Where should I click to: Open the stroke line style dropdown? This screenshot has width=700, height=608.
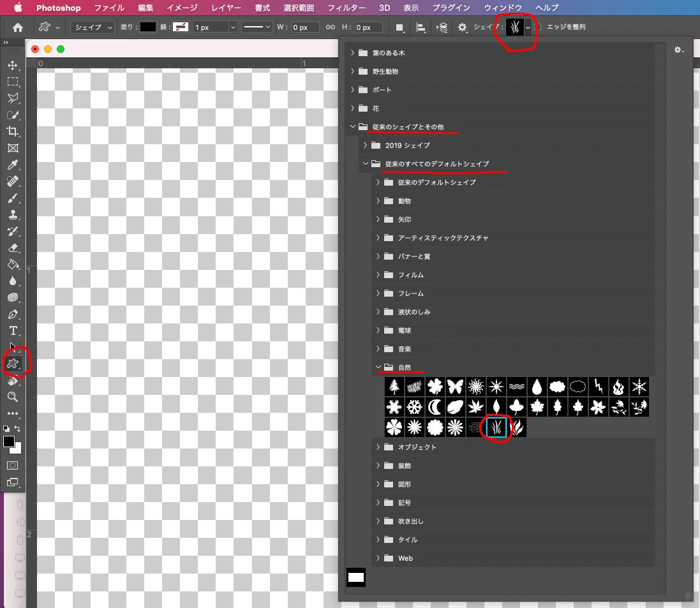point(257,27)
